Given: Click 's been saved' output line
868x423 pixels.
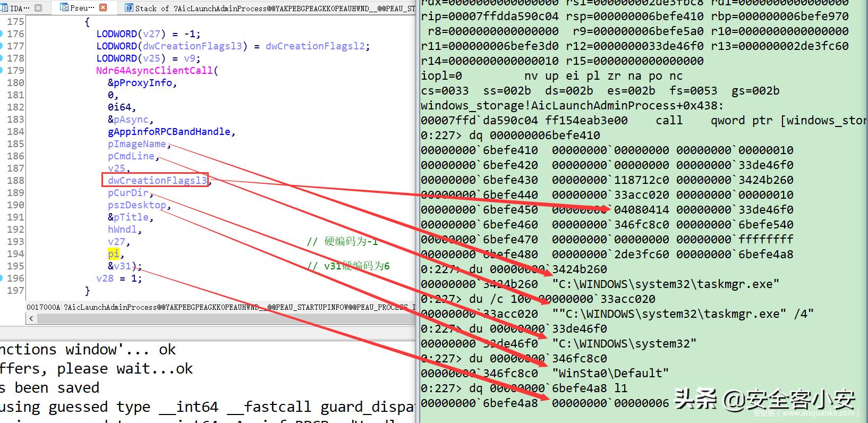Looking at the screenshot, I should pos(49,388).
